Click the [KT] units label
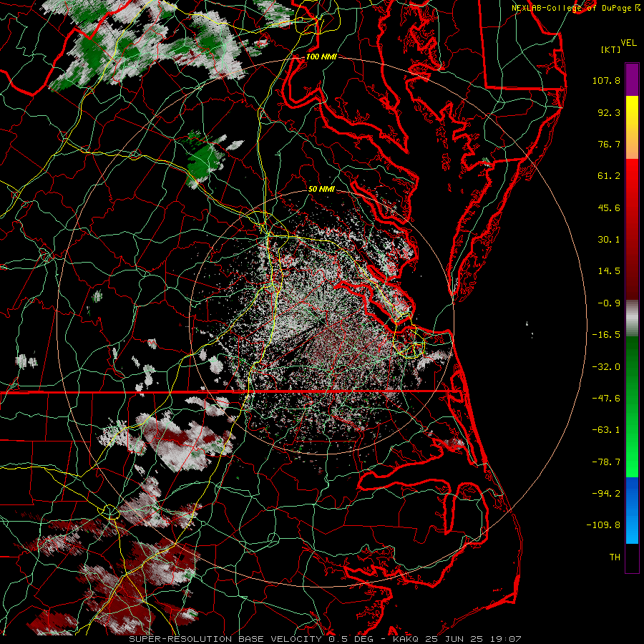This screenshot has height=644, width=644. [610, 49]
